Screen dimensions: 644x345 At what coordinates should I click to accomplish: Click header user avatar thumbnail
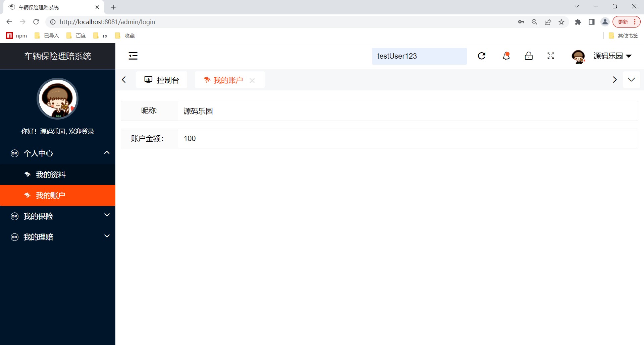[x=578, y=57]
